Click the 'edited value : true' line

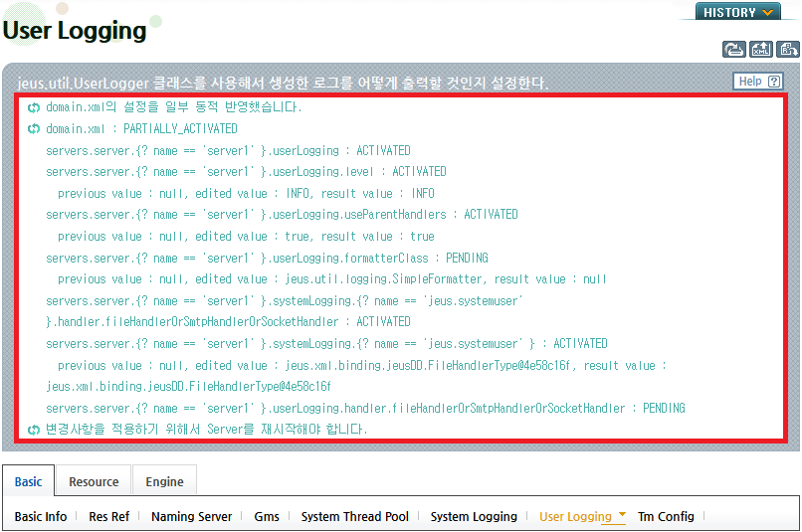click(246, 237)
